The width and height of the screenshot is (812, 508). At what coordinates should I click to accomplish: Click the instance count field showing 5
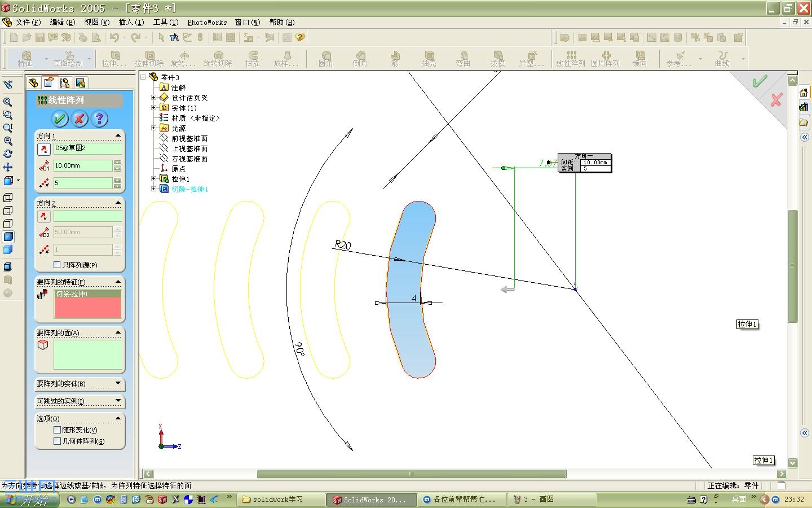83,183
